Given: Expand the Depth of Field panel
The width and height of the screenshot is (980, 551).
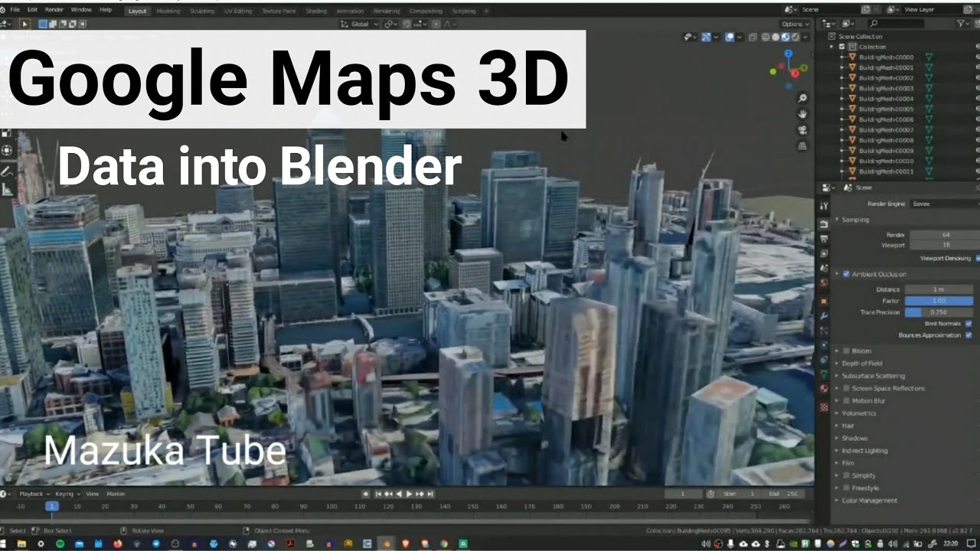Looking at the screenshot, I should [836, 364].
